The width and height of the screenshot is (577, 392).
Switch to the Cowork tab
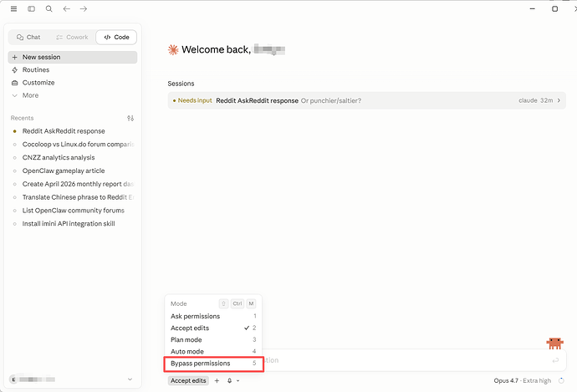click(x=72, y=37)
